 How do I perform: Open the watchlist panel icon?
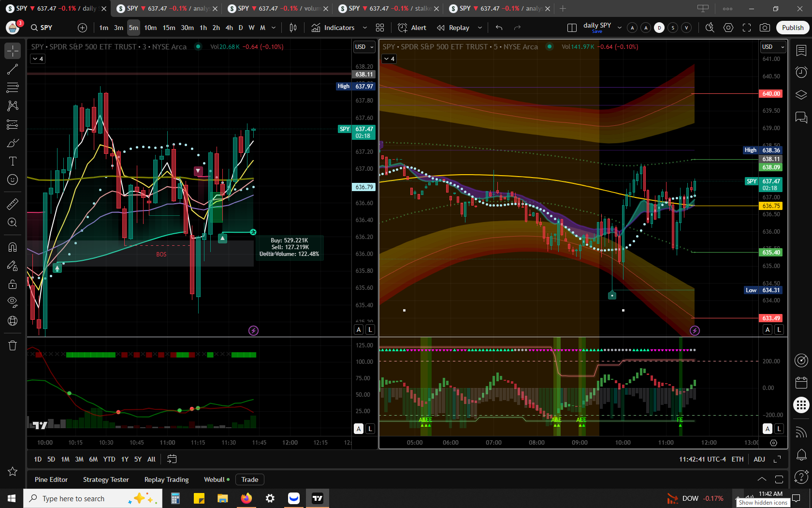point(801,50)
